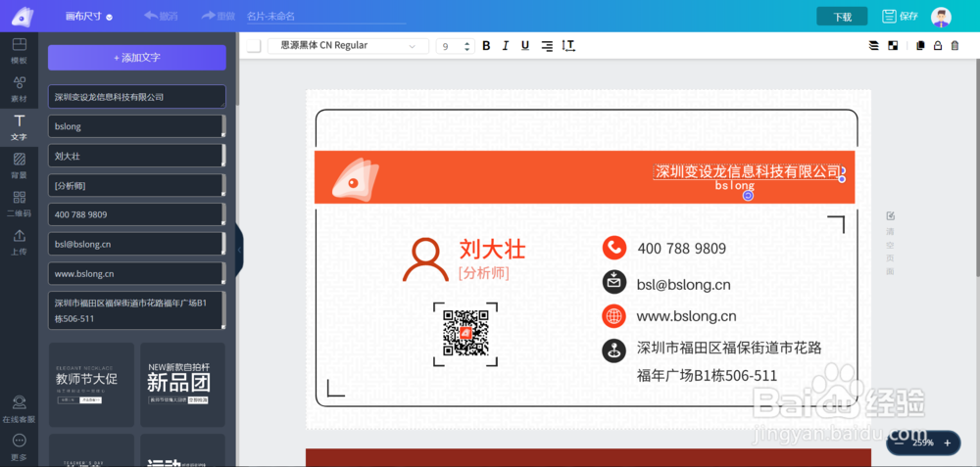The width and height of the screenshot is (980, 467).
Task: Open the line and letter spacing options
Action: (568, 46)
